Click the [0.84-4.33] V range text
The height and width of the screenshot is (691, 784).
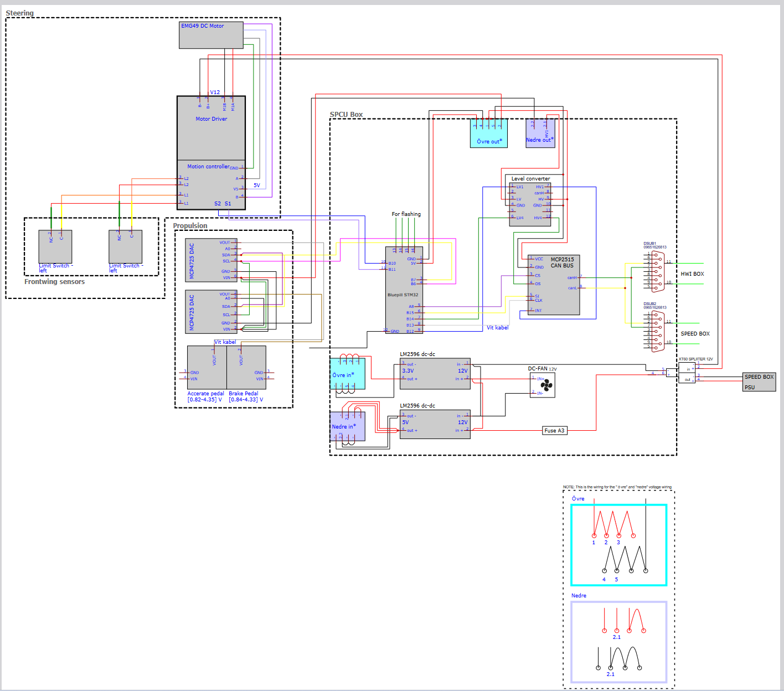[246, 400]
